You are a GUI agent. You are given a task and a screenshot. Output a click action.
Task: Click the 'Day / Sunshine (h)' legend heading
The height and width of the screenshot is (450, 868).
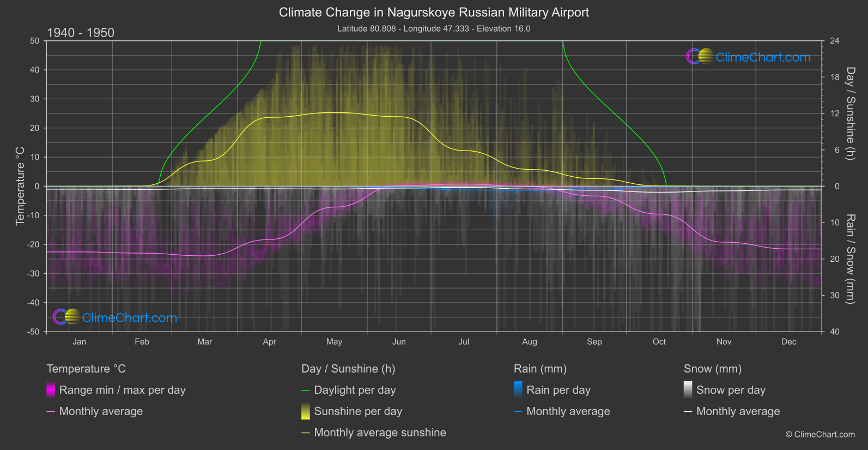[x=348, y=369]
